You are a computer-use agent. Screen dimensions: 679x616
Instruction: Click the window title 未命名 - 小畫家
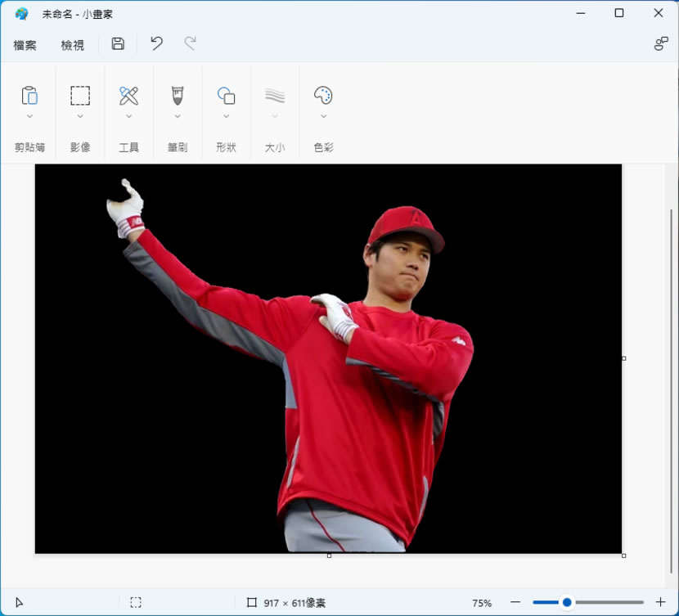point(77,14)
